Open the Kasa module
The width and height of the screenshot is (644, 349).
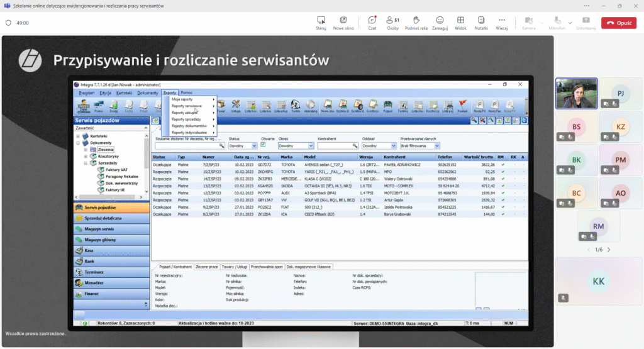pyautogui.click(x=111, y=250)
